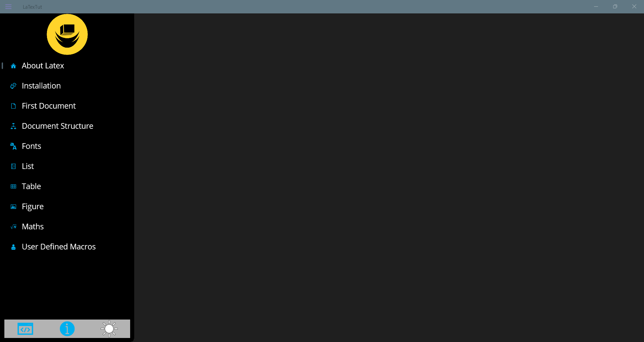Click the Installation download icon
Viewport: 644px width, 342px height.
click(13, 86)
